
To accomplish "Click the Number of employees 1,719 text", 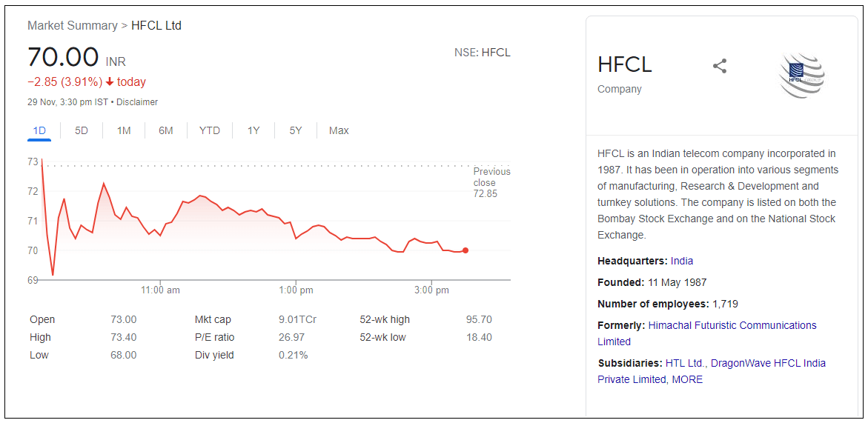I will click(x=668, y=304).
